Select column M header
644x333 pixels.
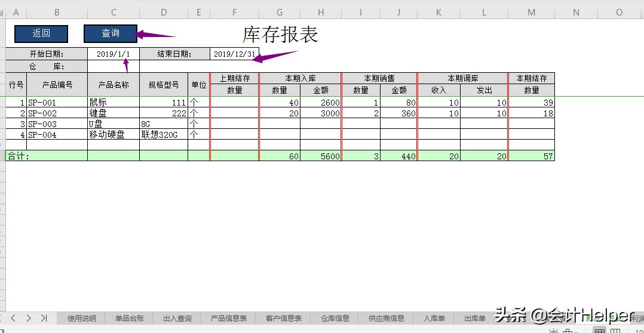[532, 13]
